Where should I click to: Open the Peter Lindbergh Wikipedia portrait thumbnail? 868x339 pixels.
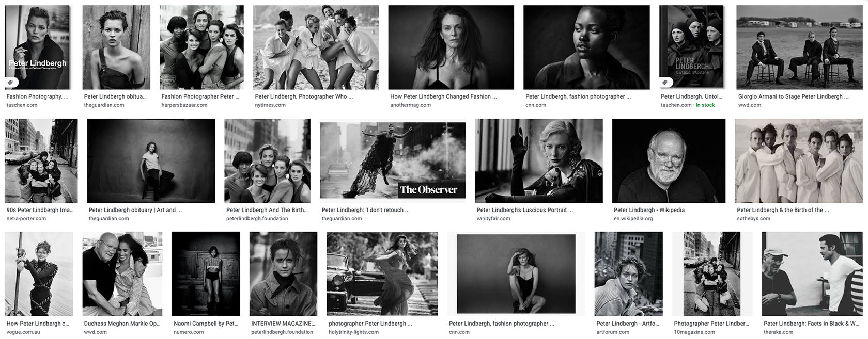point(669,161)
